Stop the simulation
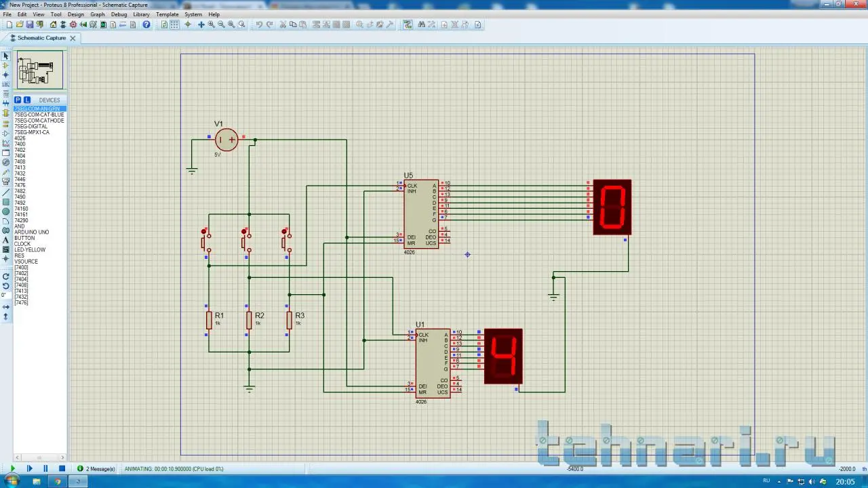Image resolution: width=868 pixels, height=488 pixels. pos(62,468)
